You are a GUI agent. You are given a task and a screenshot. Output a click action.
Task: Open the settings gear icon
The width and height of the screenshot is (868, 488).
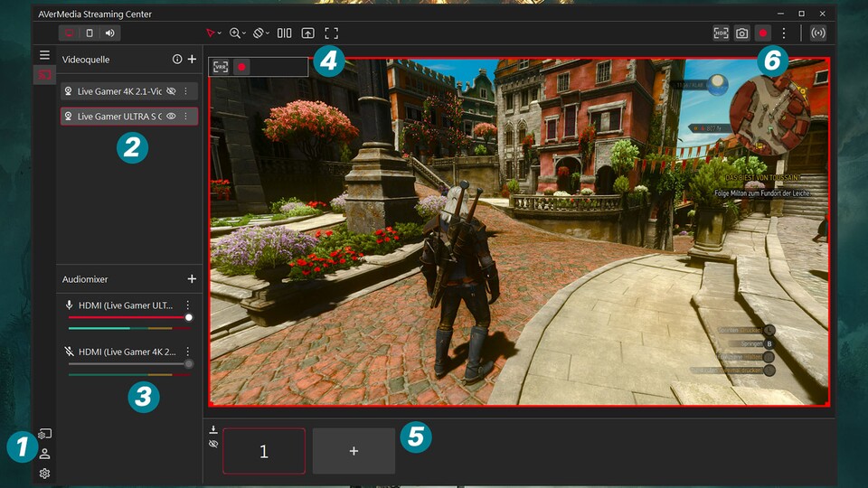click(45, 474)
